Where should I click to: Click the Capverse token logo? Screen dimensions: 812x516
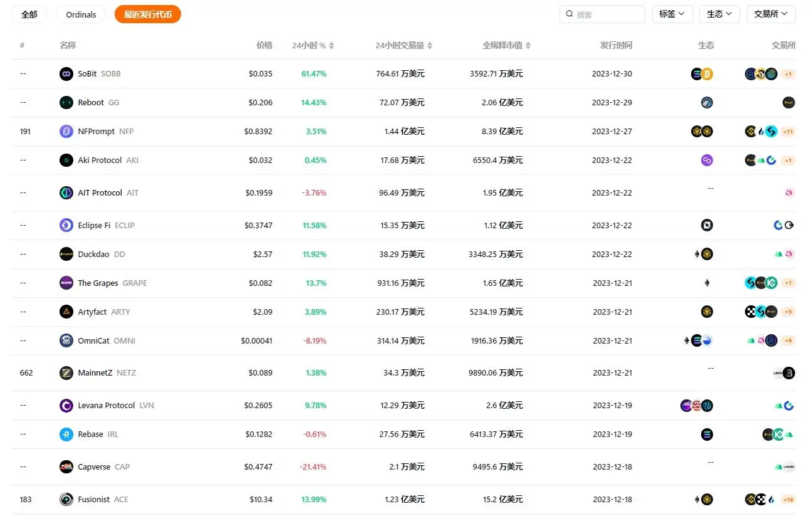[66, 467]
